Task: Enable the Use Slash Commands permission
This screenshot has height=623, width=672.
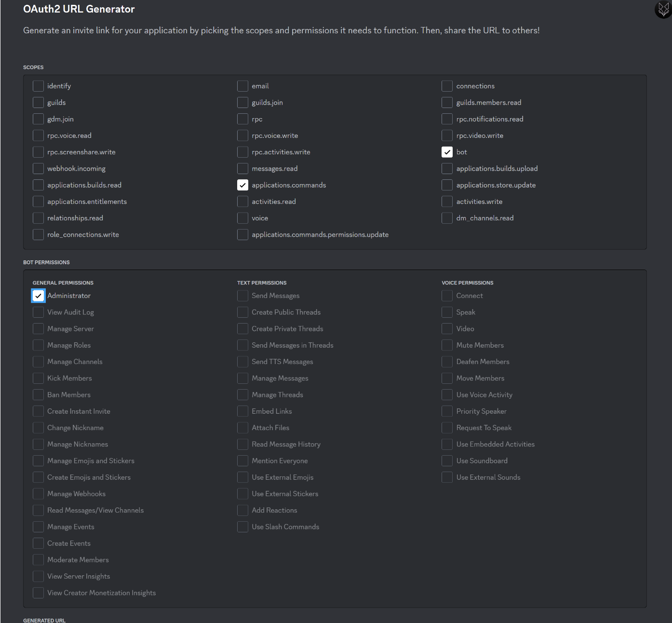Action: (242, 527)
